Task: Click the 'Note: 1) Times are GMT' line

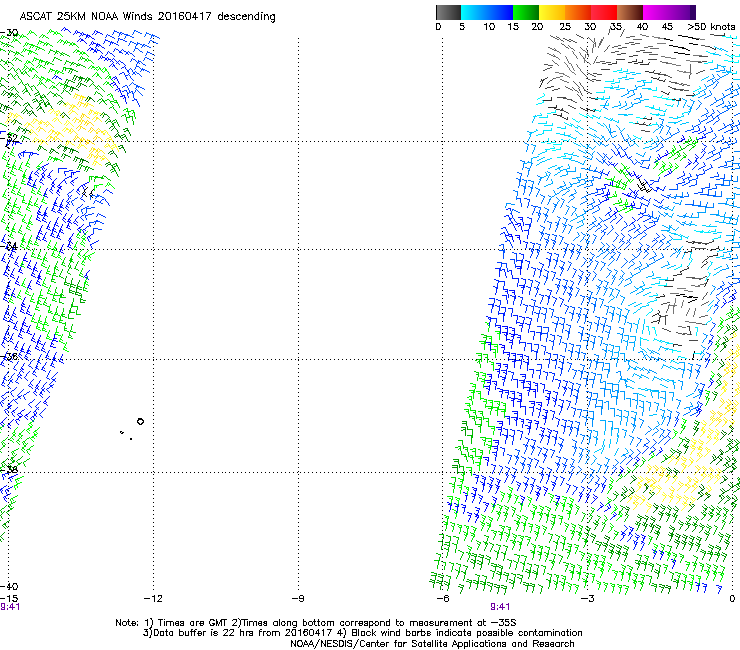Action: point(316,623)
